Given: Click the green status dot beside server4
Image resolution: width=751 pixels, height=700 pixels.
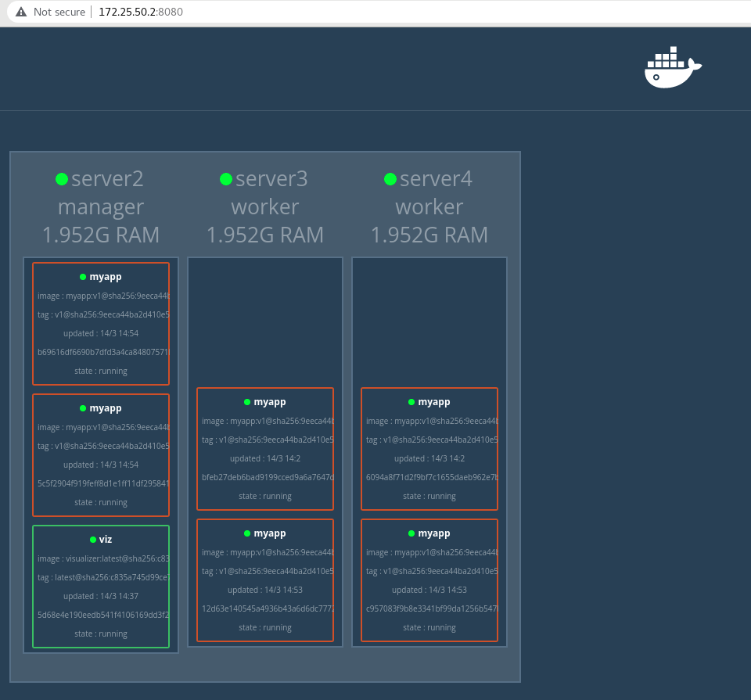Looking at the screenshot, I should [390, 179].
